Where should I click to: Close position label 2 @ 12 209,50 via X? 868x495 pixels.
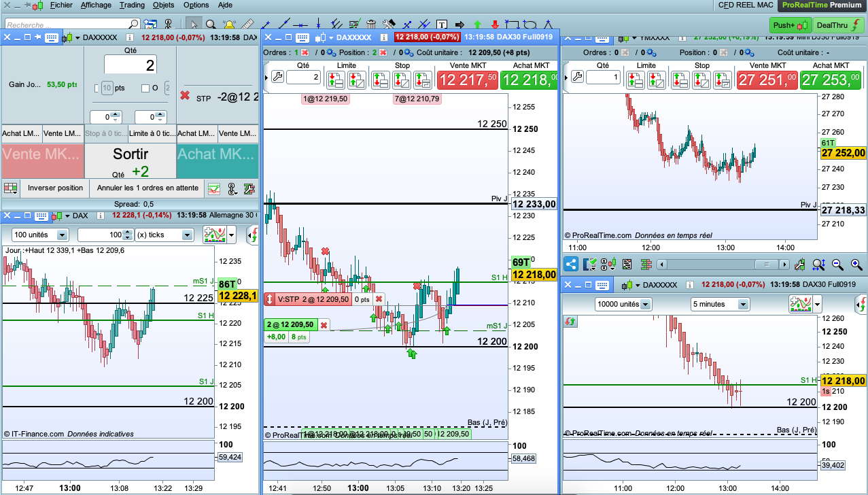point(324,325)
